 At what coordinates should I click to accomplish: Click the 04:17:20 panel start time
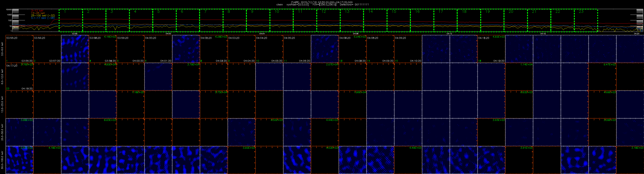click(x=12, y=66)
